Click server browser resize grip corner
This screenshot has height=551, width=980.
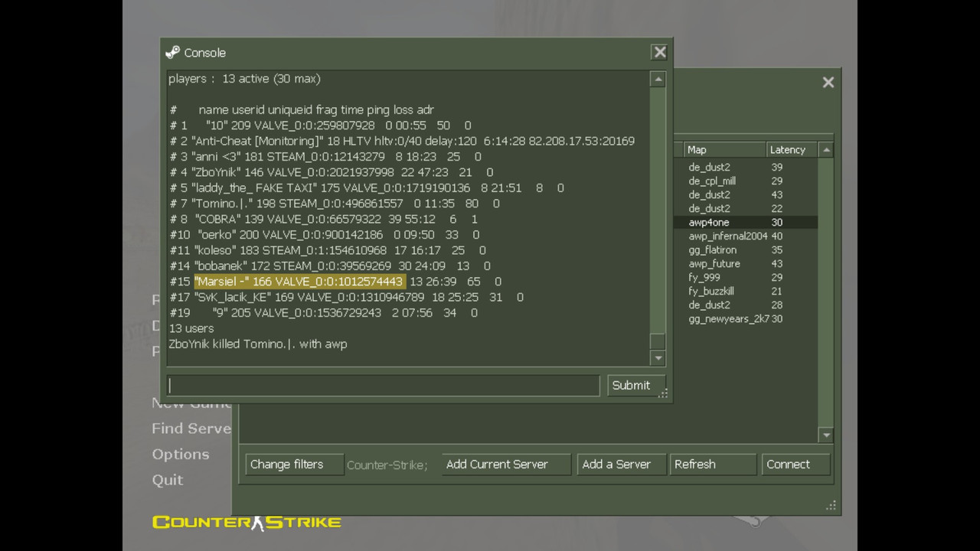point(831,505)
